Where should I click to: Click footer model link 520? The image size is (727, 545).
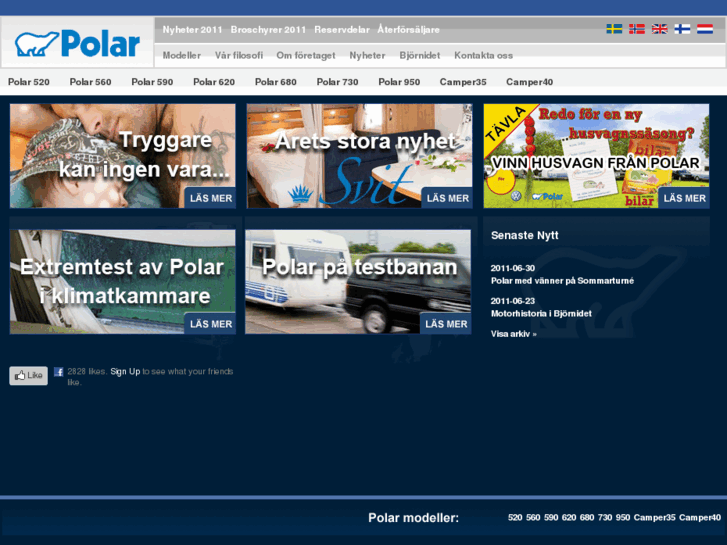(x=515, y=518)
